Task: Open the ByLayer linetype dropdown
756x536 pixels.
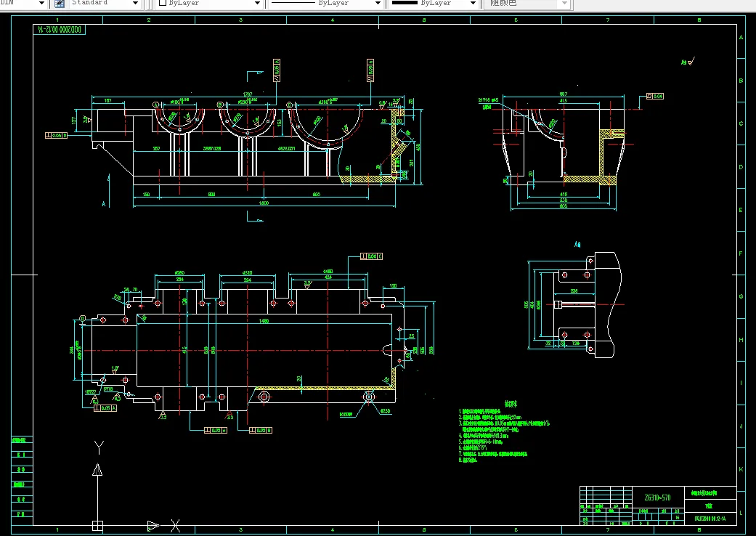Action: pyautogui.click(x=378, y=4)
